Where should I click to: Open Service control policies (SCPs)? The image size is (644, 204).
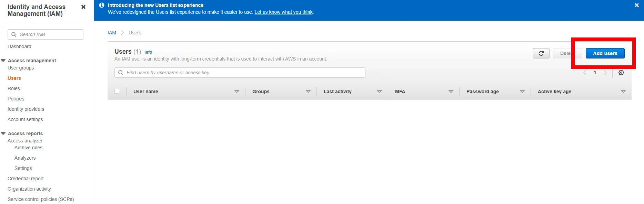click(41, 199)
